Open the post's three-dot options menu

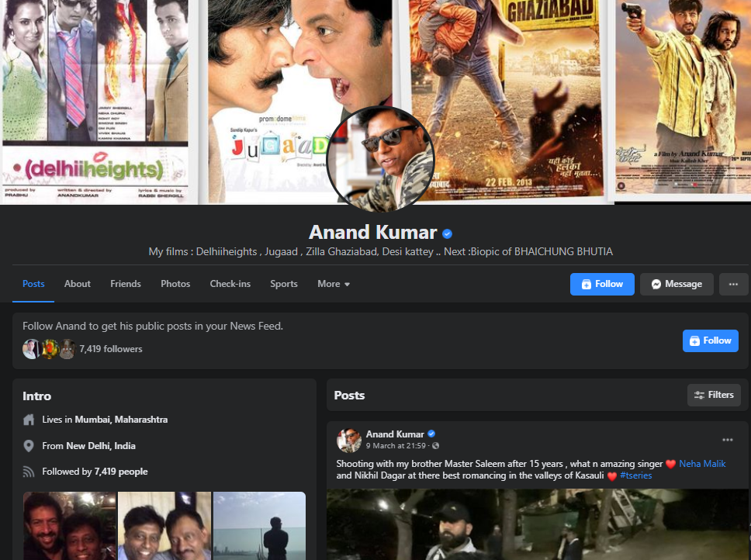(728, 440)
